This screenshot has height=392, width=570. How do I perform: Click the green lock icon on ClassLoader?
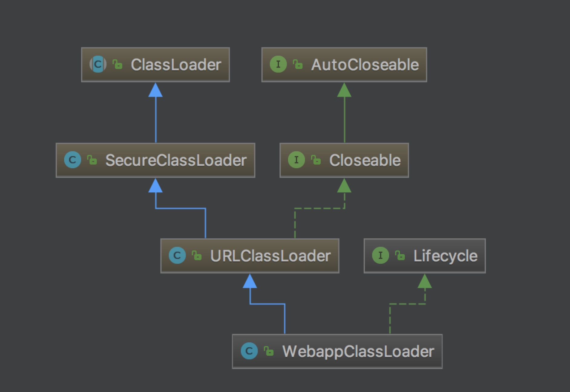click(117, 64)
